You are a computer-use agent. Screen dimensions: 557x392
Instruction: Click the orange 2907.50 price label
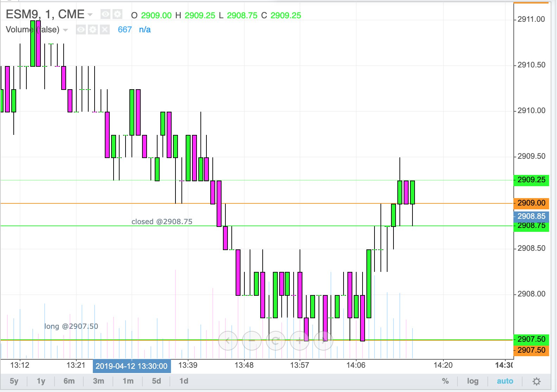click(x=531, y=350)
